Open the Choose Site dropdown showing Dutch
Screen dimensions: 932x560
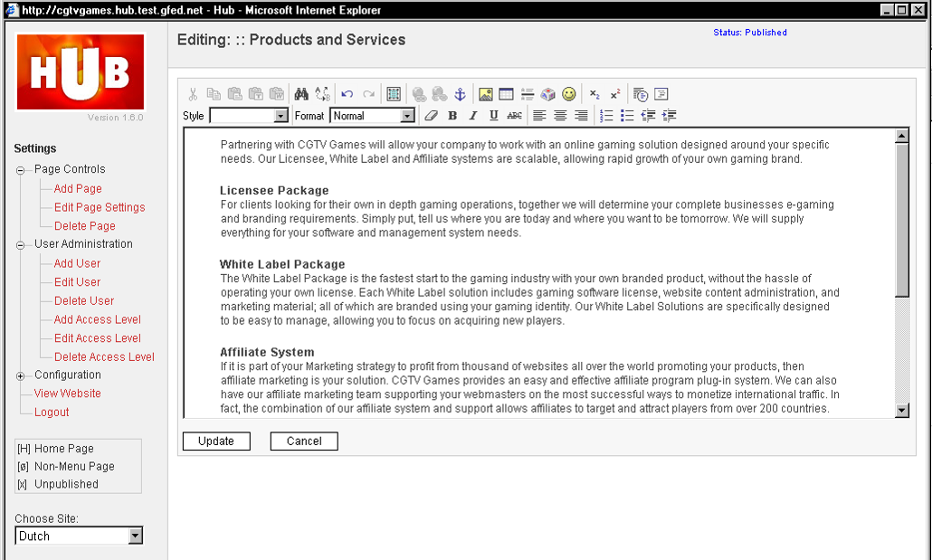[79, 536]
